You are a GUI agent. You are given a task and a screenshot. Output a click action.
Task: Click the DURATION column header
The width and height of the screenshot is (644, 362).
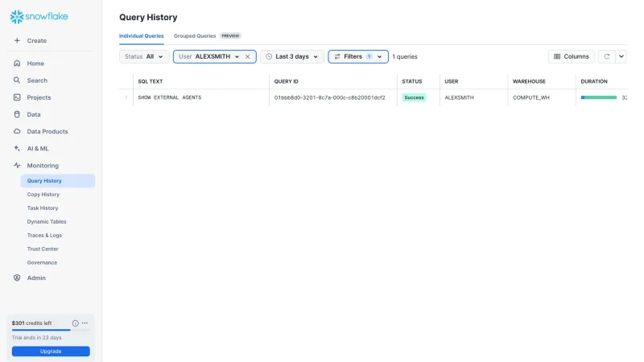[594, 81]
